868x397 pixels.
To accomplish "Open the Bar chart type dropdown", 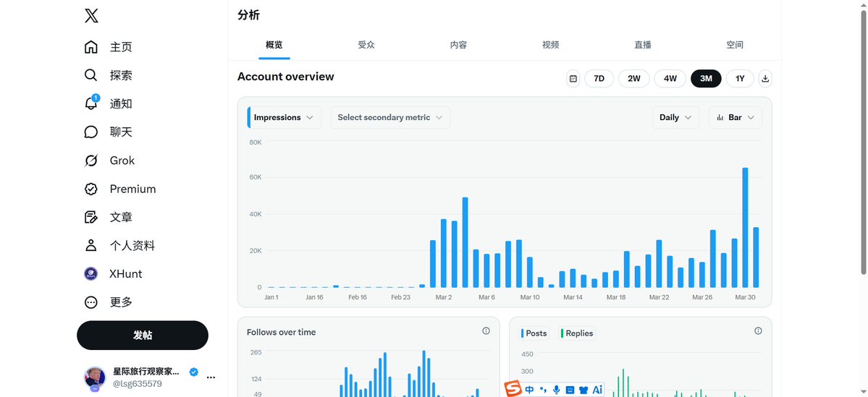I will point(735,117).
